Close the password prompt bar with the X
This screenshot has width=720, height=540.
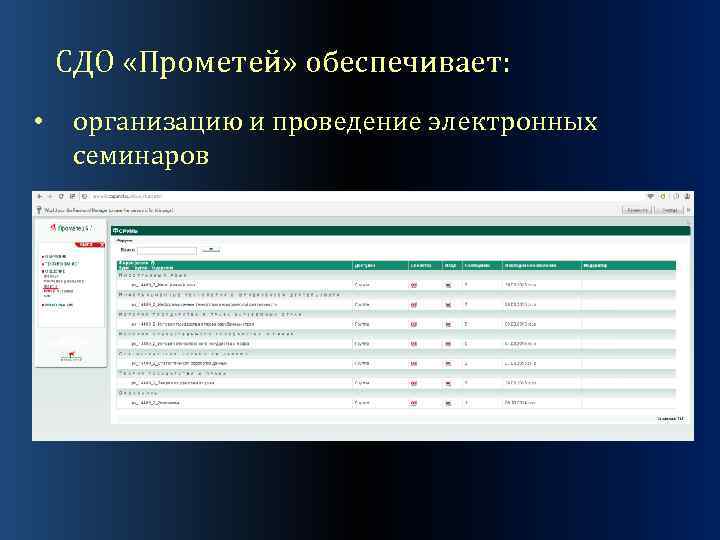pos(688,210)
